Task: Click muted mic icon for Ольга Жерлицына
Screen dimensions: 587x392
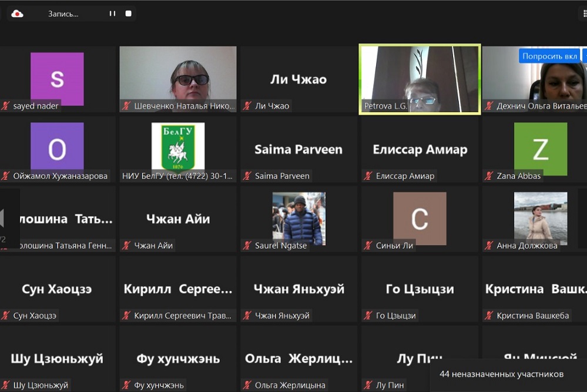Action: click(x=247, y=386)
